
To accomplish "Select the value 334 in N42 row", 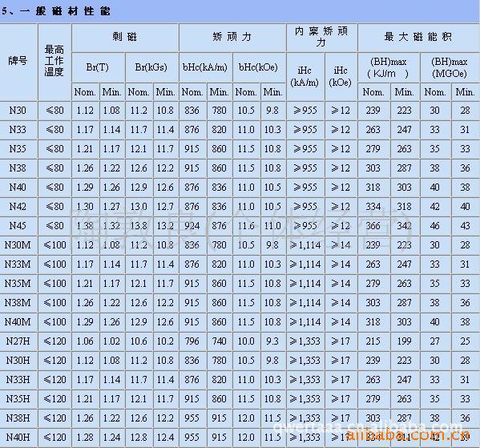I will 373,207.
